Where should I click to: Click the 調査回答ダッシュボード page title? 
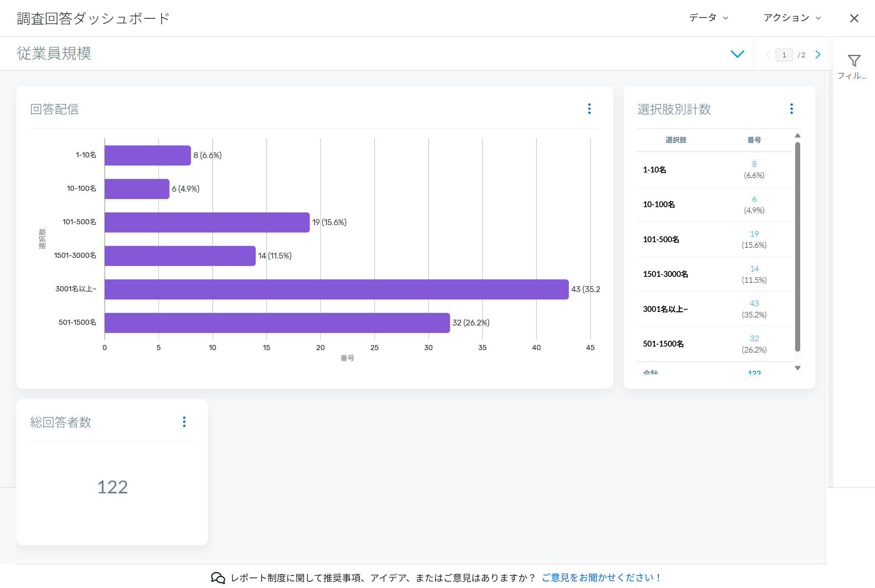coord(93,18)
